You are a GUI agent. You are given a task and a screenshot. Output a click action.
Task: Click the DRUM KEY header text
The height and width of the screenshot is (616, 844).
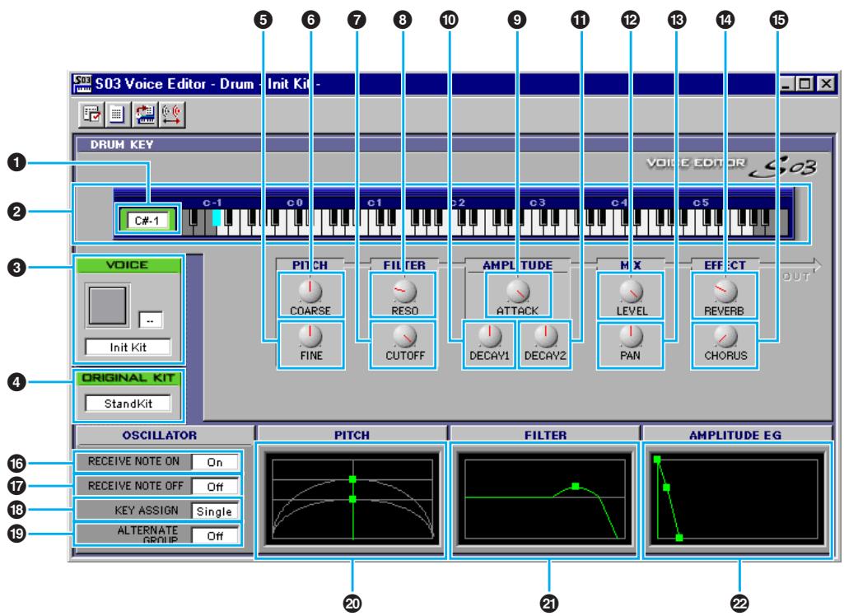tap(122, 144)
